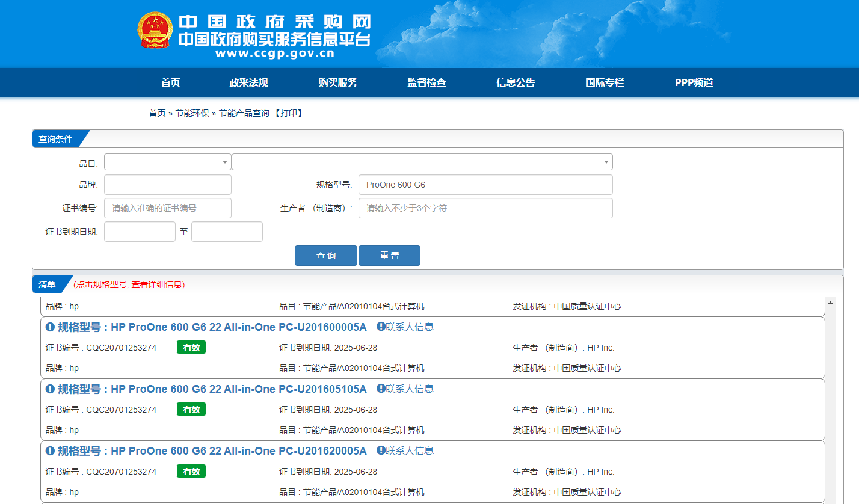Click the 品牌 brand input field

(168, 185)
